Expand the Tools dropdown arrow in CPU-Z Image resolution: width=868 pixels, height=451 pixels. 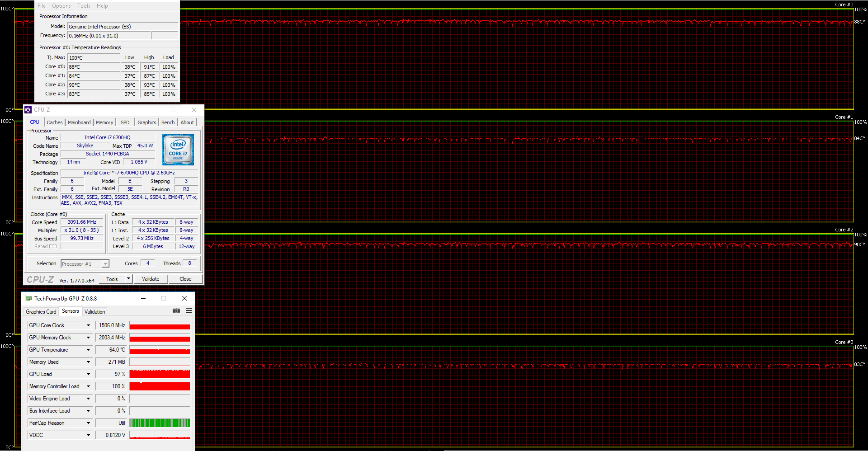click(129, 279)
